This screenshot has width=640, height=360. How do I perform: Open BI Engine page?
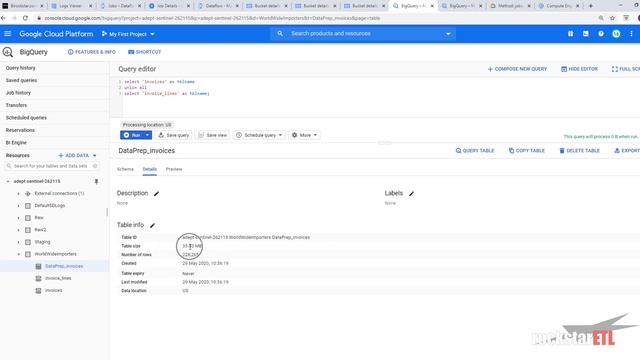(16, 142)
